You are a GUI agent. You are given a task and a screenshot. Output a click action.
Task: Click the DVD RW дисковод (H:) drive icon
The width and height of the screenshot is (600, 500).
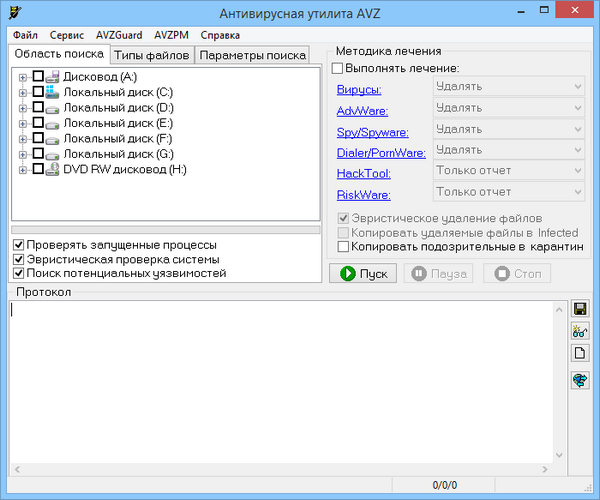click(x=53, y=169)
